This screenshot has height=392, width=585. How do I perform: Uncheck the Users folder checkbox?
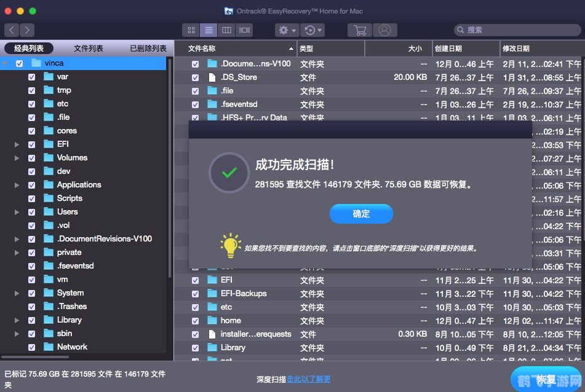31,211
